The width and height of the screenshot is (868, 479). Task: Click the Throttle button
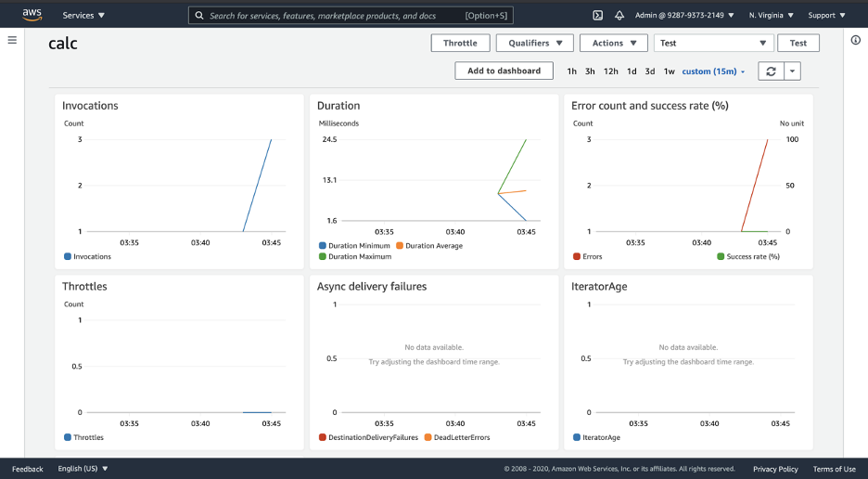(461, 43)
